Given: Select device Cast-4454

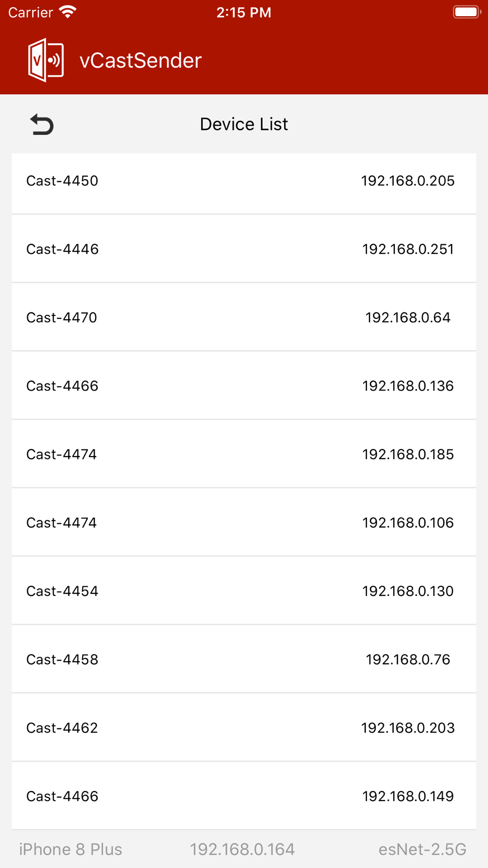Looking at the screenshot, I should click(x=244, y=591).
